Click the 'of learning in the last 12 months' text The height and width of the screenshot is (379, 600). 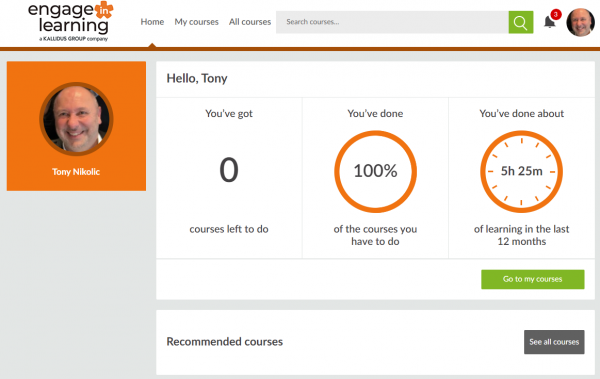coord(521,235)
